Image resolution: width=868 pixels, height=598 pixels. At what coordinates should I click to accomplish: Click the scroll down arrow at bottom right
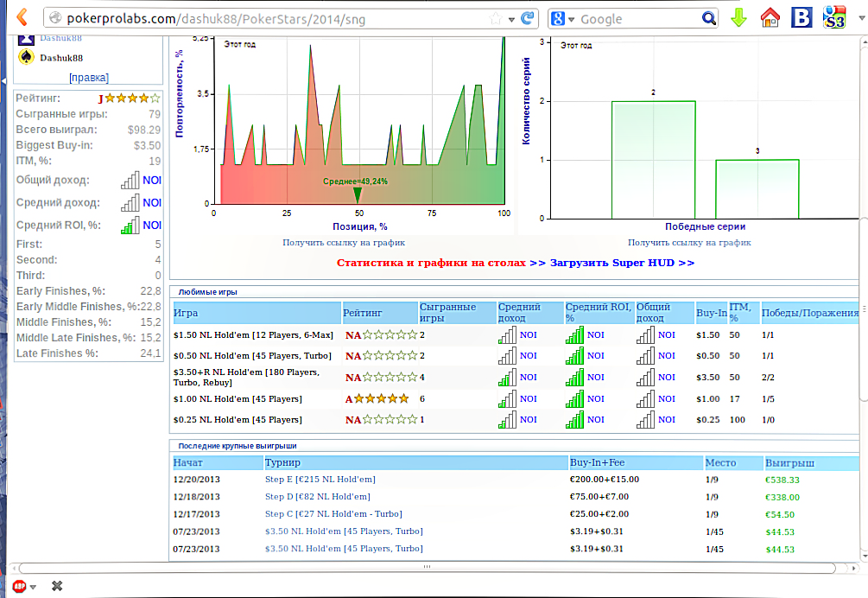pos(864,556)
